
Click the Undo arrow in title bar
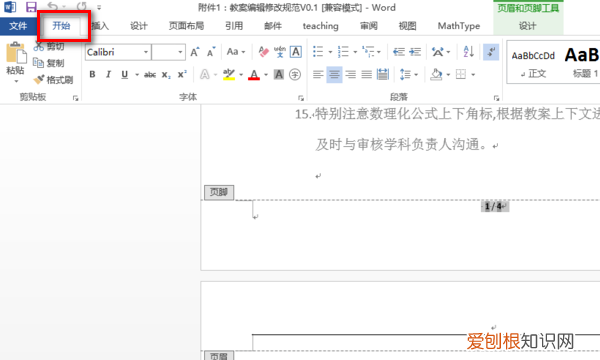coord(53,7)
